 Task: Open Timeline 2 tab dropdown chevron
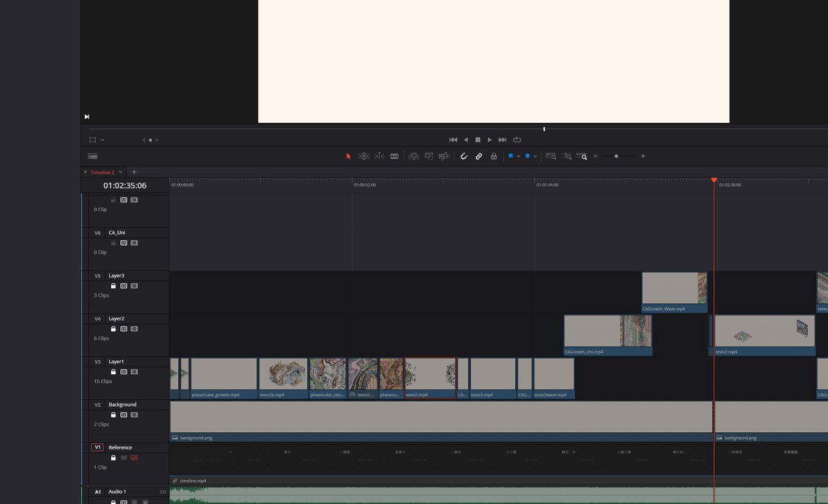[x=120, y=172]
